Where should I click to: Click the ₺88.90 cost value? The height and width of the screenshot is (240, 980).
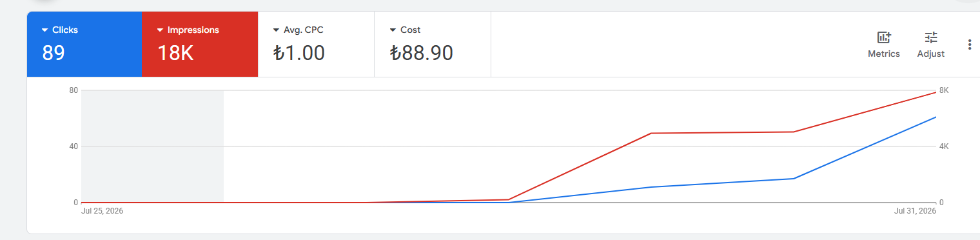pyautogui.click(x=422, y=53)
